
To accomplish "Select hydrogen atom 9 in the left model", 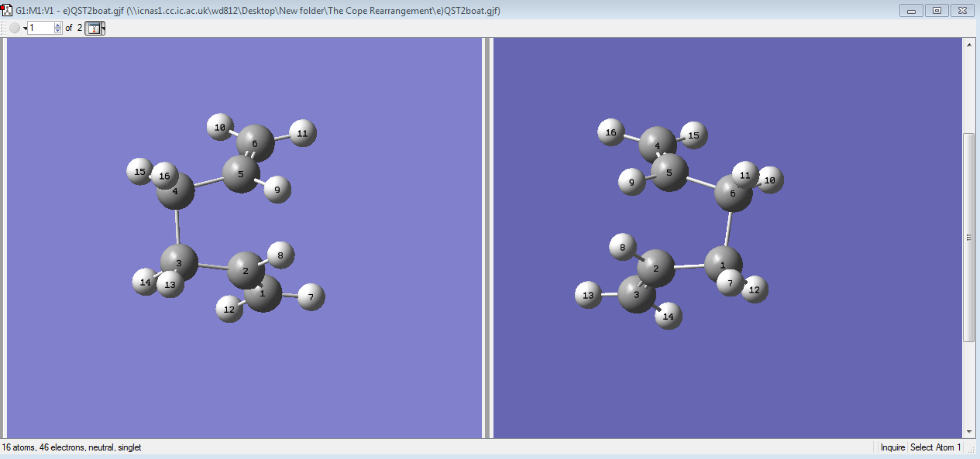I will (x=277, y=189).
